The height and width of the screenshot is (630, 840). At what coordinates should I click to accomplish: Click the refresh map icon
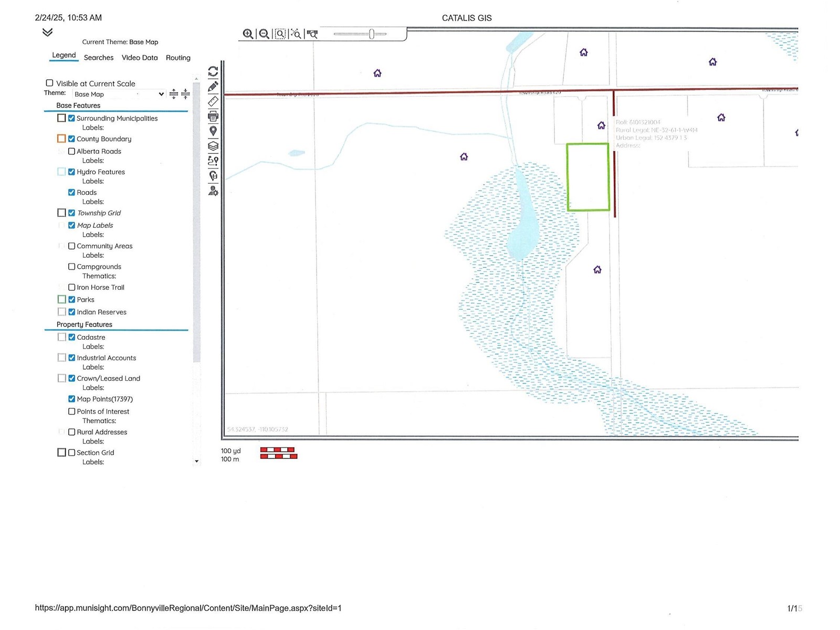pyautogui.click(x=213, y=71)
